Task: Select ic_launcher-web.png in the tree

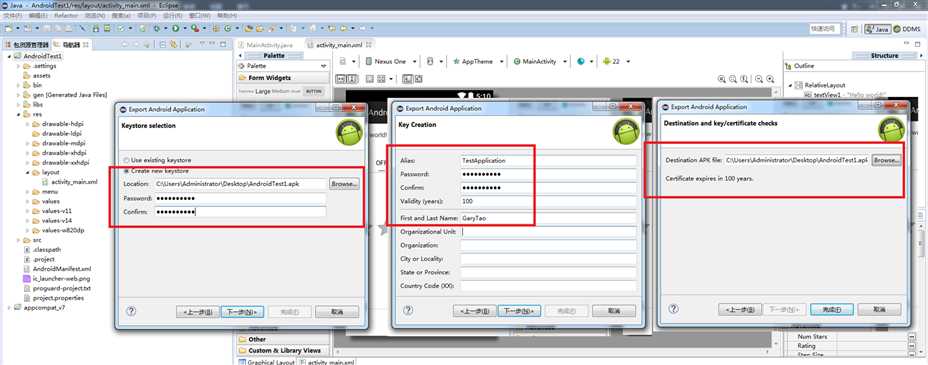Action: pos(62,279)
